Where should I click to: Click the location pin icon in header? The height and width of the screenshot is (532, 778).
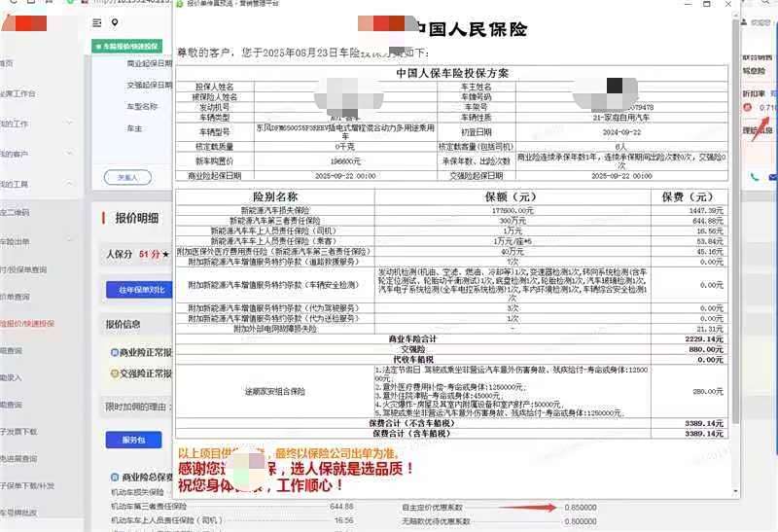point(115,22)
